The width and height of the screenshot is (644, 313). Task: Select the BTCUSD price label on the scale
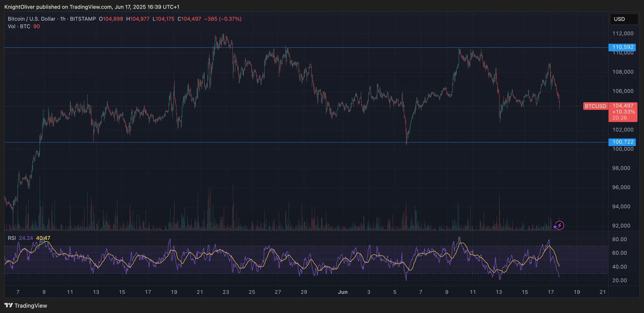click(x=596, y=106)
